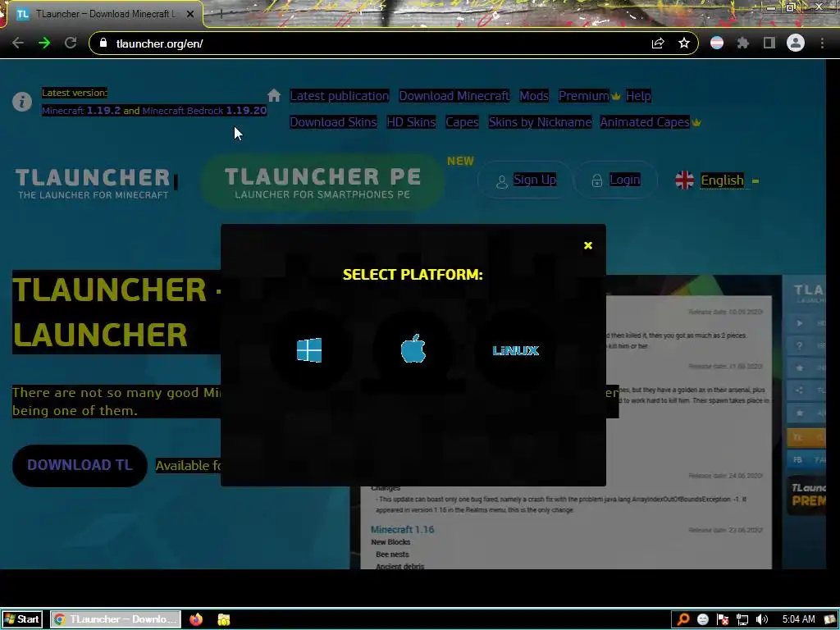The image size is (840, 630).
Task: Click the browser back arrow
Action: [18, 43]
